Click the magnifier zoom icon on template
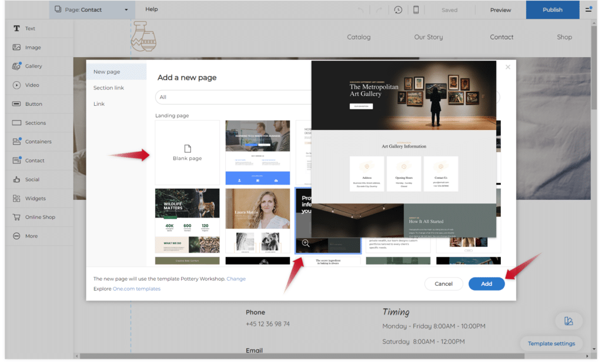This screenshot has height=364, width=602. tap(306, 243)
